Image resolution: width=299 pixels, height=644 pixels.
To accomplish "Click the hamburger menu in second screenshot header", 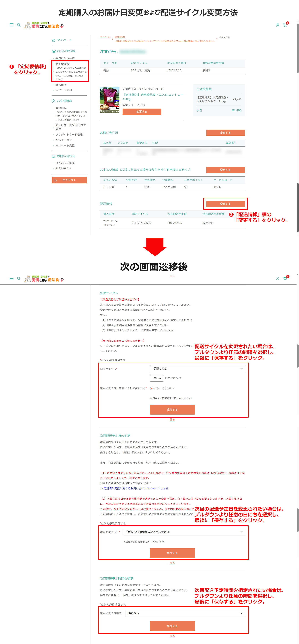I will [x=12, y=278].
